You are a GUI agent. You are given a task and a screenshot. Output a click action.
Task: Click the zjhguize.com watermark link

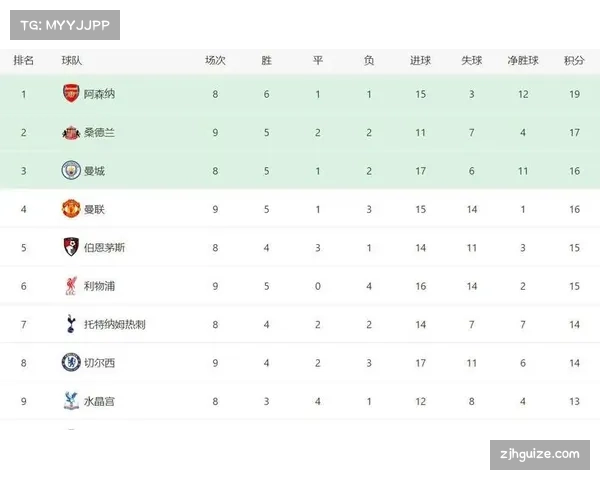[x=539, y=455]
